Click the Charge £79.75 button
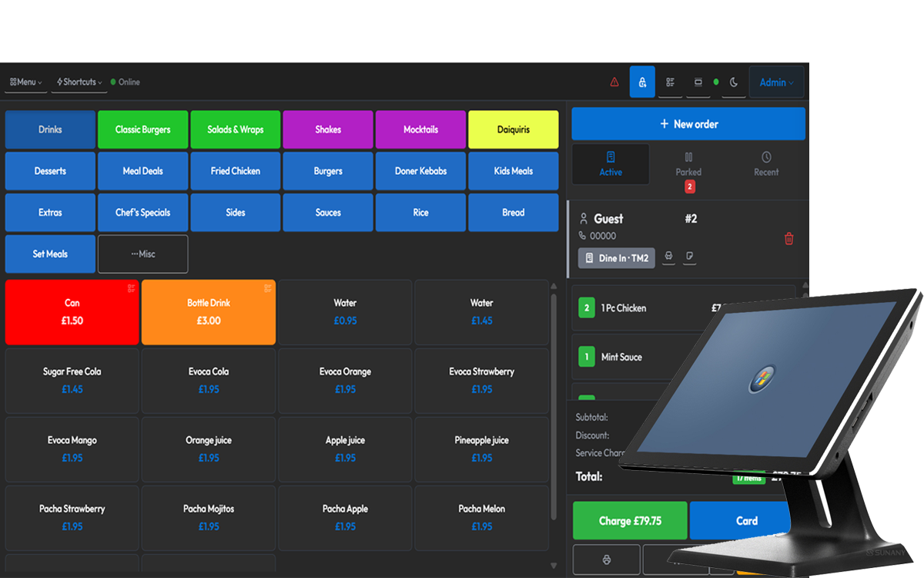This screenshot has width=924, height=578. [x=630, y=521]
